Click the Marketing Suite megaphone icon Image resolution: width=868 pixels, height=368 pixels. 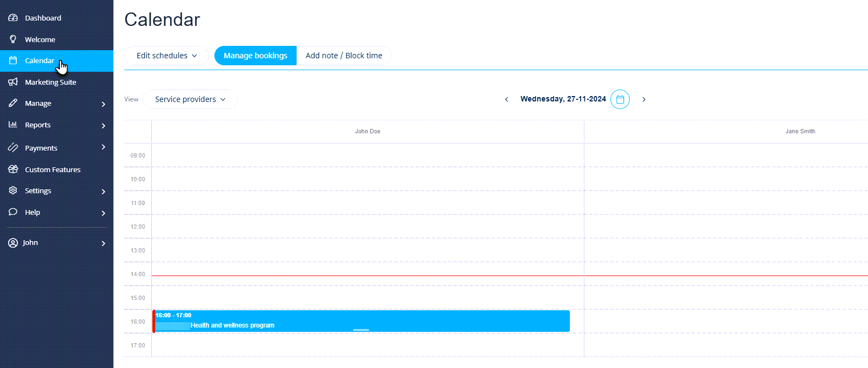[13, 82]
